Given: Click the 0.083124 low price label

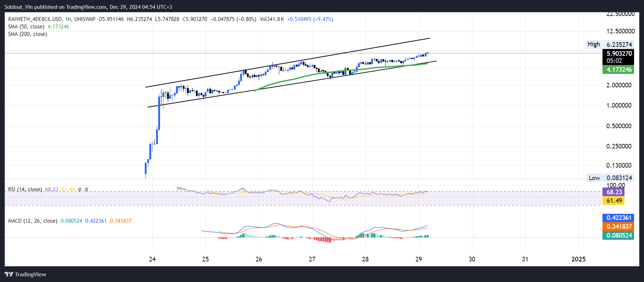Looking at the screenshot, I should coord(619,178).
